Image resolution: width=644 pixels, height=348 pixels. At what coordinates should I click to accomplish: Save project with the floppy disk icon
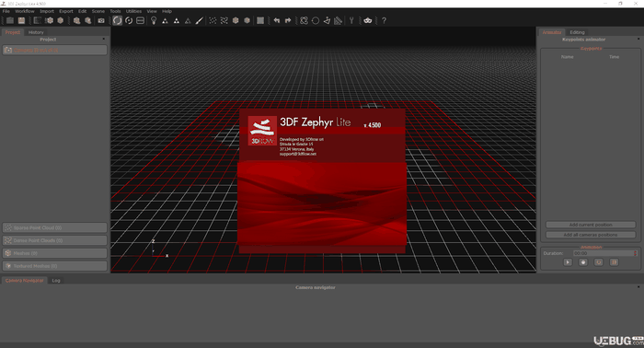point(21,20)
